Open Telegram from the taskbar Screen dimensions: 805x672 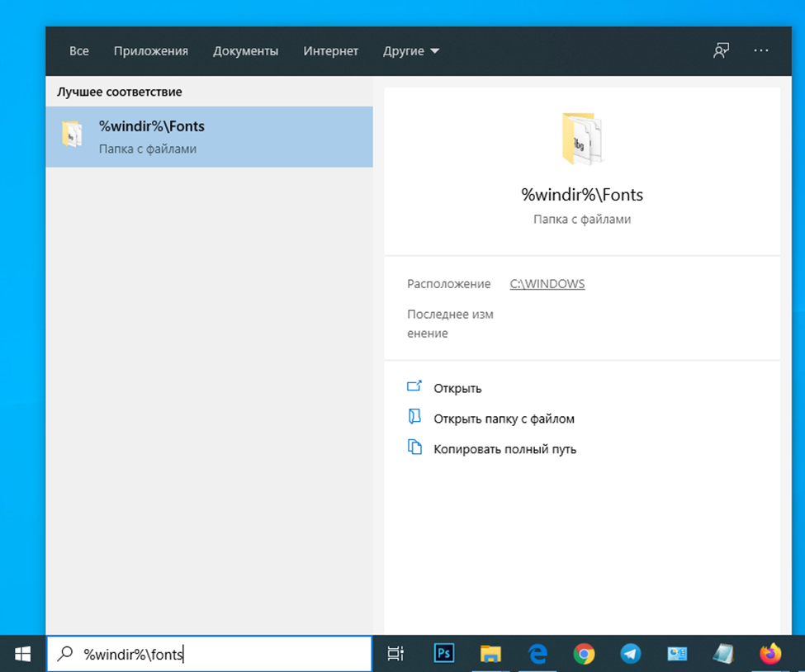[x=631, y=654]
